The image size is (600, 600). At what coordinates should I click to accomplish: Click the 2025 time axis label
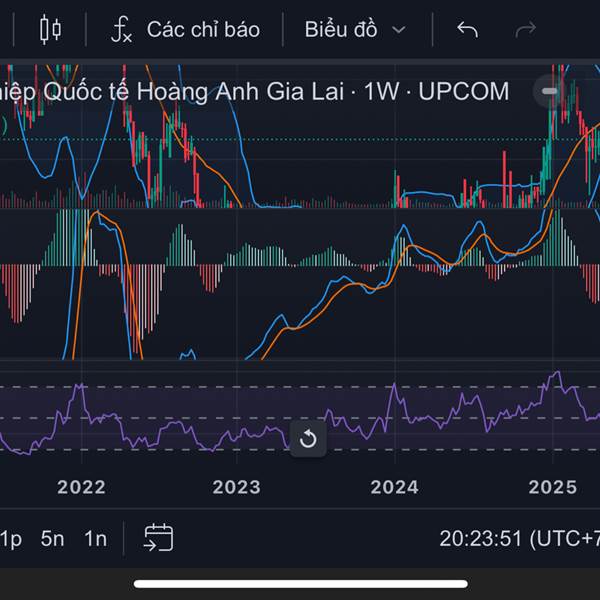click(553, 487)
